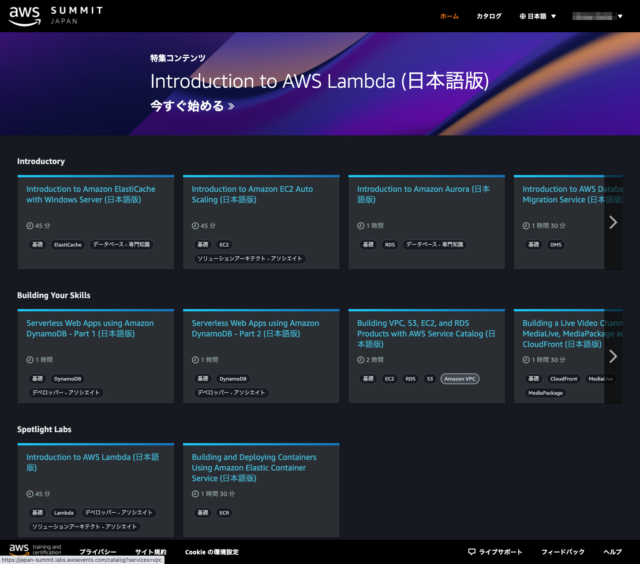The image size is (640, 564).
Task: Open Introduction to AWS Database Migration Service lab
Action: pyautogui.click(x=572, y=194)
